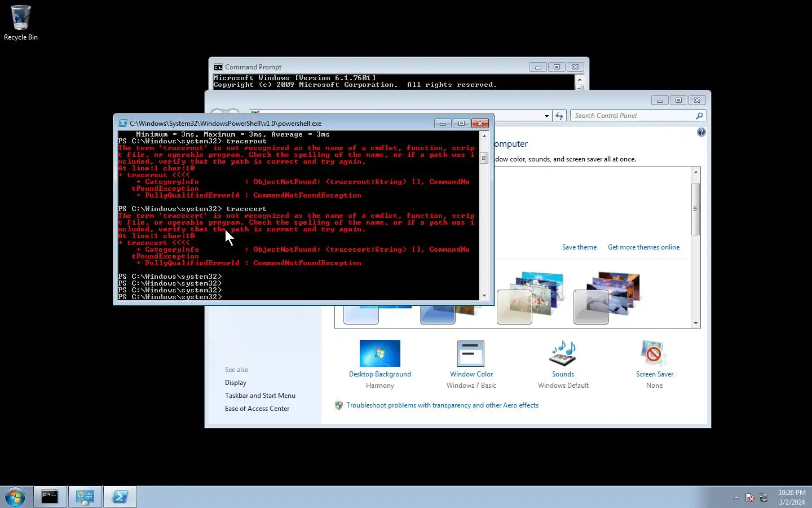Click the 'Harmony' background label
Viewport: 812px width, 508px height.
tap(380, 386)
